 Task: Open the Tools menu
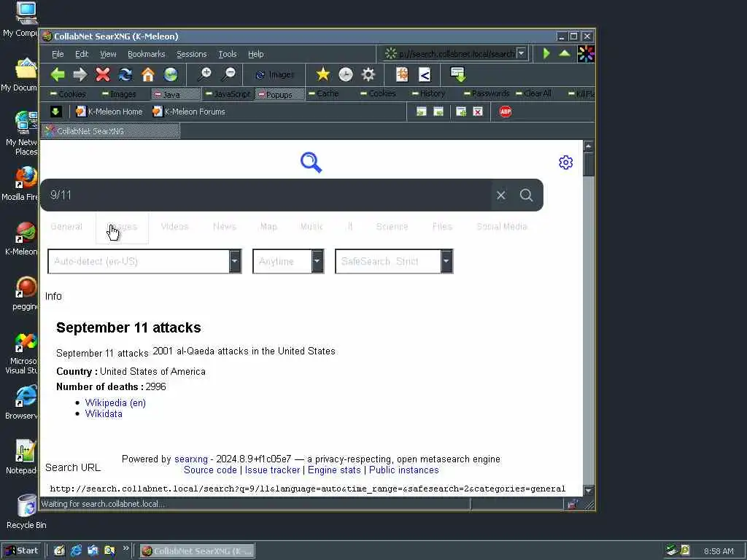point(228,54)
